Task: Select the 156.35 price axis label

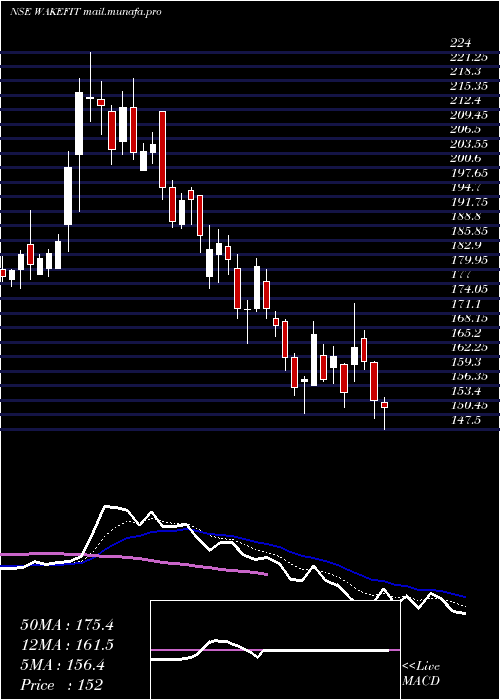Action: [468, 376]
